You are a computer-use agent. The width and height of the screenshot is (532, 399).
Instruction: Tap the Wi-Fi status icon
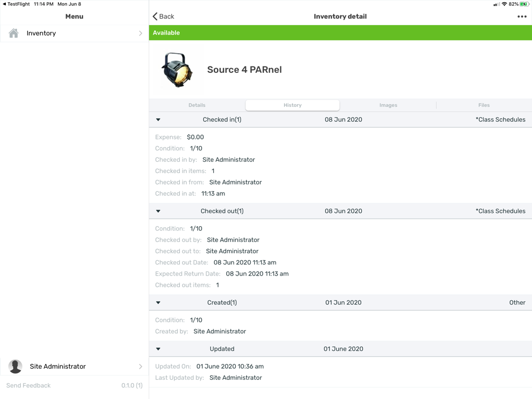click(x=504, y=4)
